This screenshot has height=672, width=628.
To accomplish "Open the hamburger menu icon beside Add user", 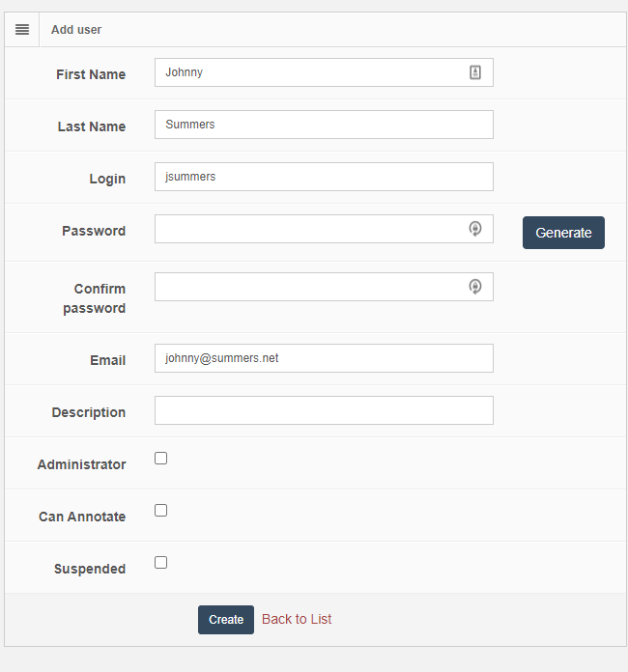I will pyautogui.click(x=22, y=30).
